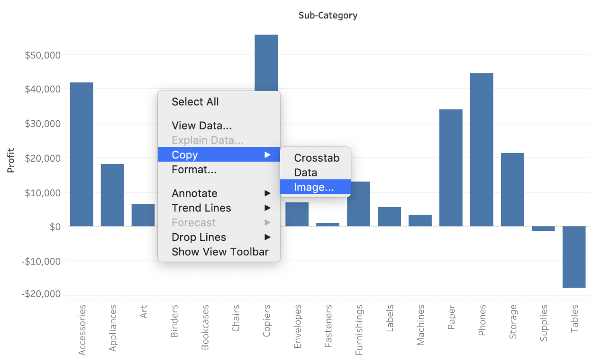Choose Data in Copy submenu
601x364 pixels.
[305, 173]
